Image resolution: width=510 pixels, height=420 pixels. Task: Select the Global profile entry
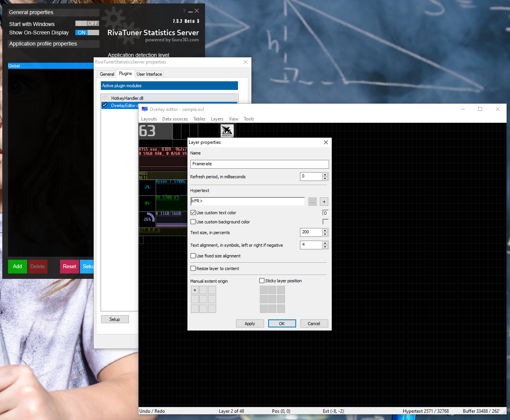click(x=51, y=66)
